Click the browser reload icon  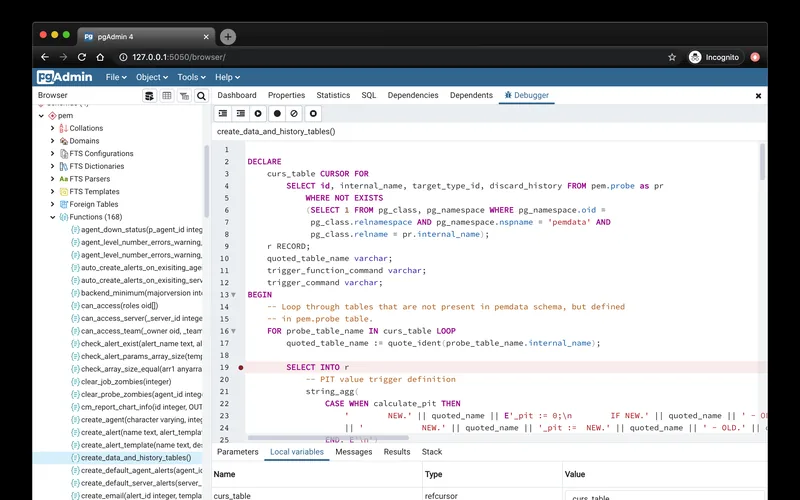(x=82, y=57)
